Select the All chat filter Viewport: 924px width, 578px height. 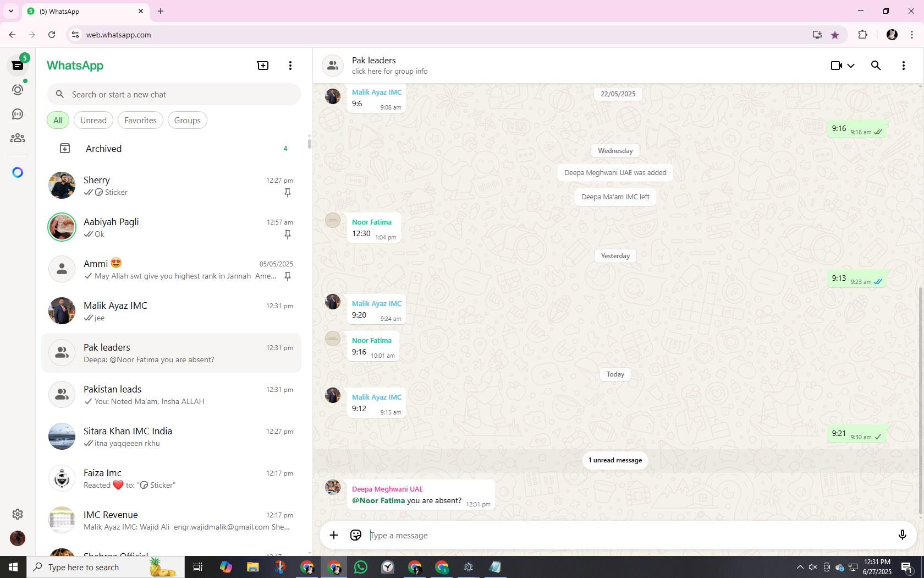click(58, 121)
